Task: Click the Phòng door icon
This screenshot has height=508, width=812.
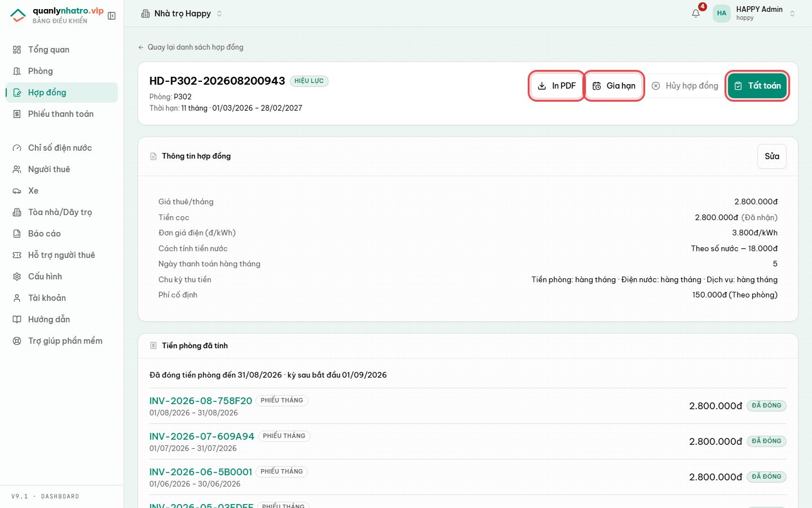Action: pos(17,71)
